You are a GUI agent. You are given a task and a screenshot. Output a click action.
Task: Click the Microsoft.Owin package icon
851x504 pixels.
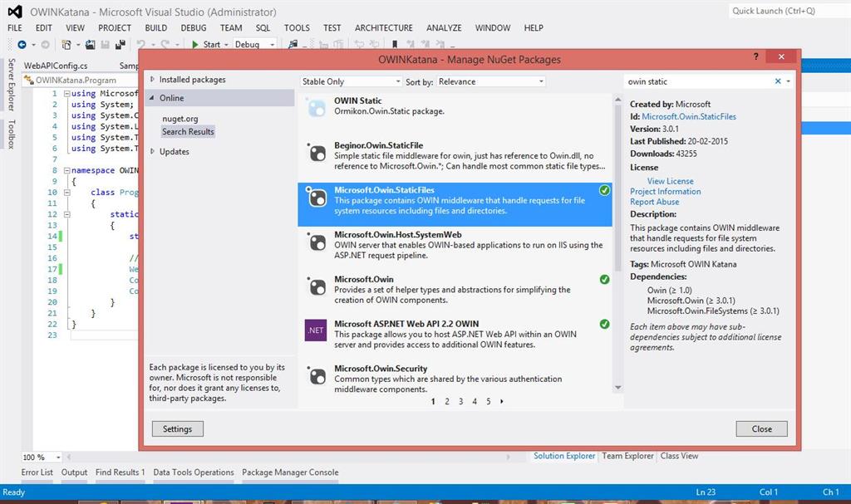pyautogui.click(x=317, y=286)
